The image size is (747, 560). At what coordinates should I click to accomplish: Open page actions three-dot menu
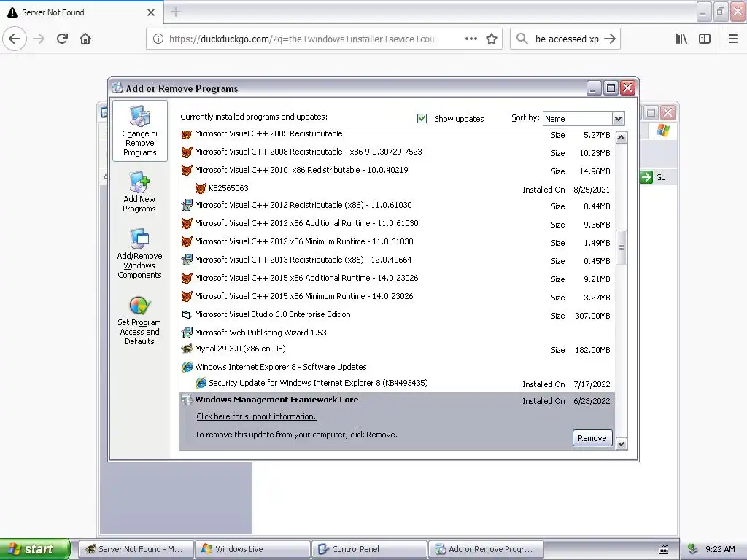pyautogui.click(x=471, y=39)
